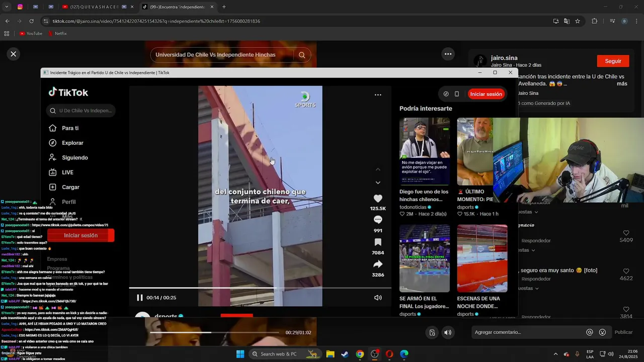Open the Siguiendo feed
The width and height of the screenshot is (644, 362).
74,157
